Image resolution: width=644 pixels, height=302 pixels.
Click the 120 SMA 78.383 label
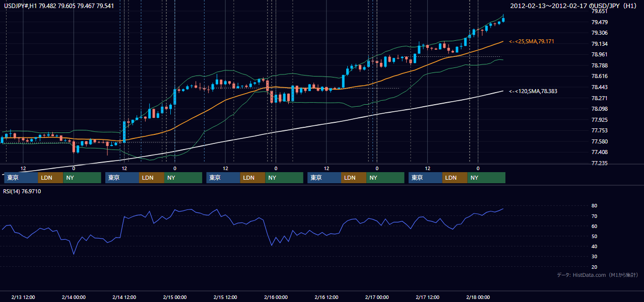point(533,91)
